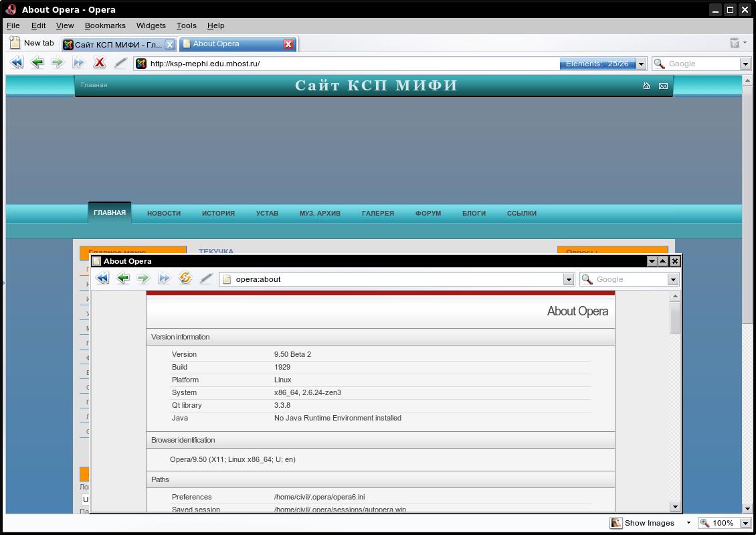Open main address bar dropdown arrow
The height and width of the screenshot is (535, 756).
pos(641,64)
